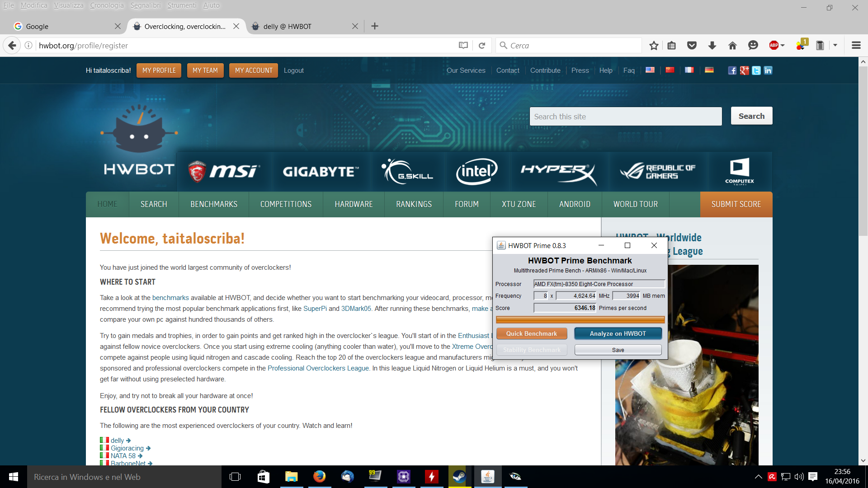
Task: Open File Explorer from the taskbar
Action: 291,477
